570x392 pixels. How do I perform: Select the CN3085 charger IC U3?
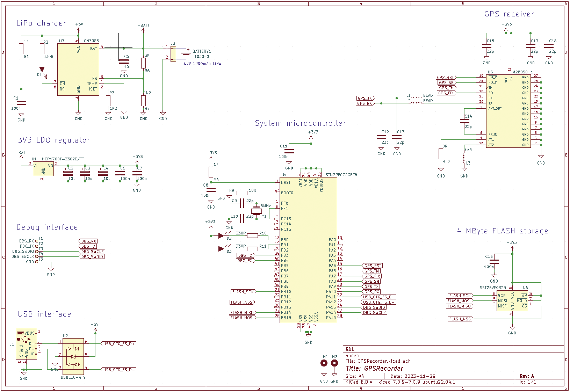point(78,70)
